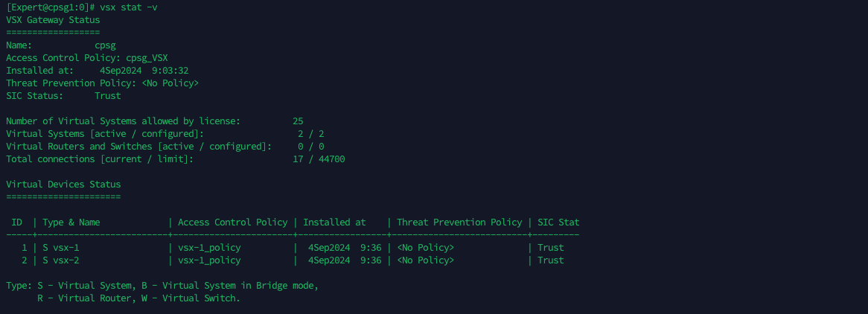Click the gateway name value 'cpsg'
The width and height of the screenshot is (868, 314).
click(105, 45)
